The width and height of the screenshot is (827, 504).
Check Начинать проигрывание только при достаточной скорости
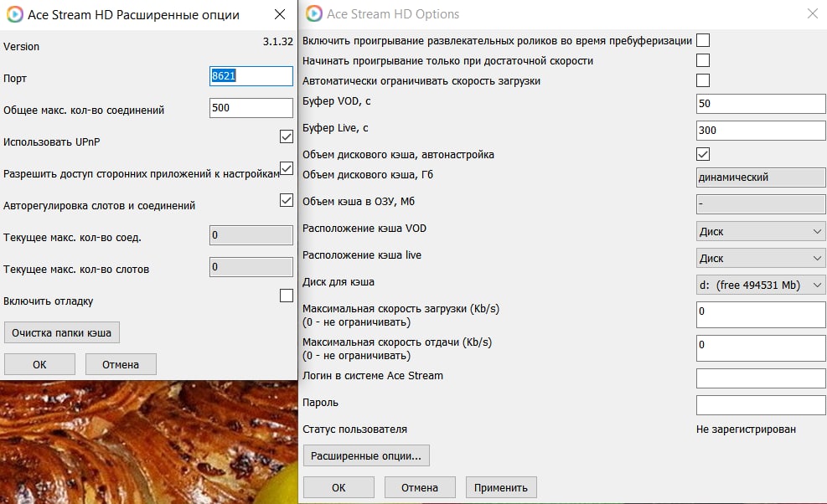tap(703, 60)
